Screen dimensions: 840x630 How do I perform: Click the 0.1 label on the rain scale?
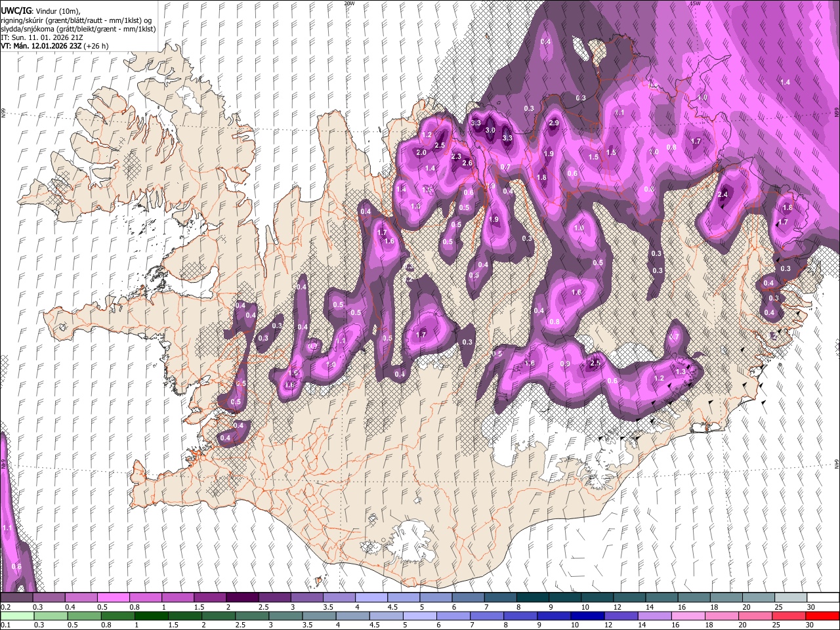[x=6, y=625]
